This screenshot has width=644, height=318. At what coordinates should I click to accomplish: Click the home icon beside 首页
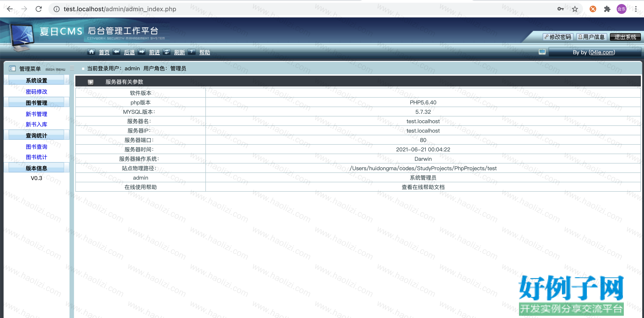tap(91, 52)
